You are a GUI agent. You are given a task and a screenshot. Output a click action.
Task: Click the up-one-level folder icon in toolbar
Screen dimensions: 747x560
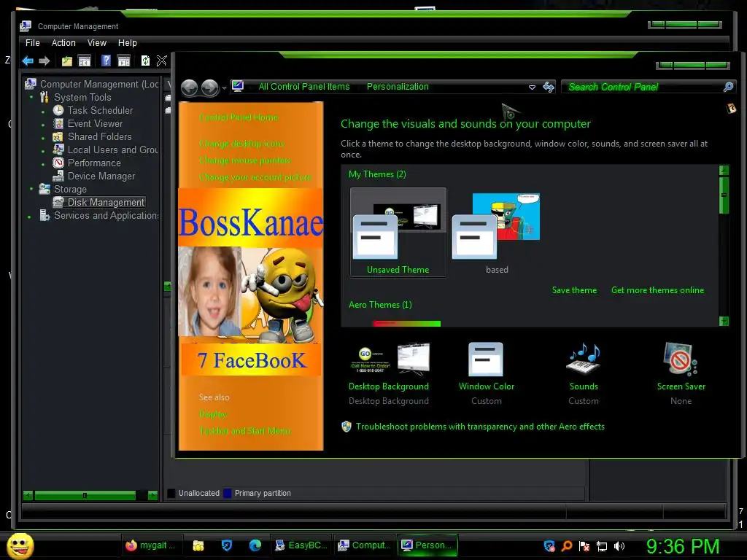pos(66,61)
